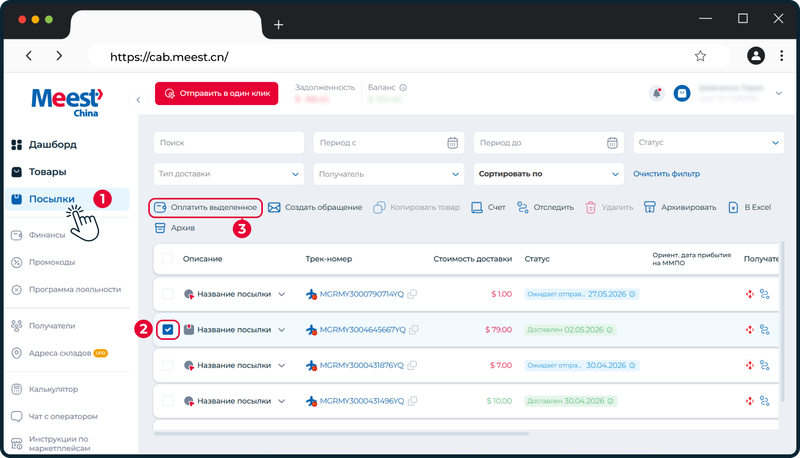Viewport: 800px width, 458px height.
Task: Expand row details for parcel MGRMY3004645667YQ
Action: (282, 330)
